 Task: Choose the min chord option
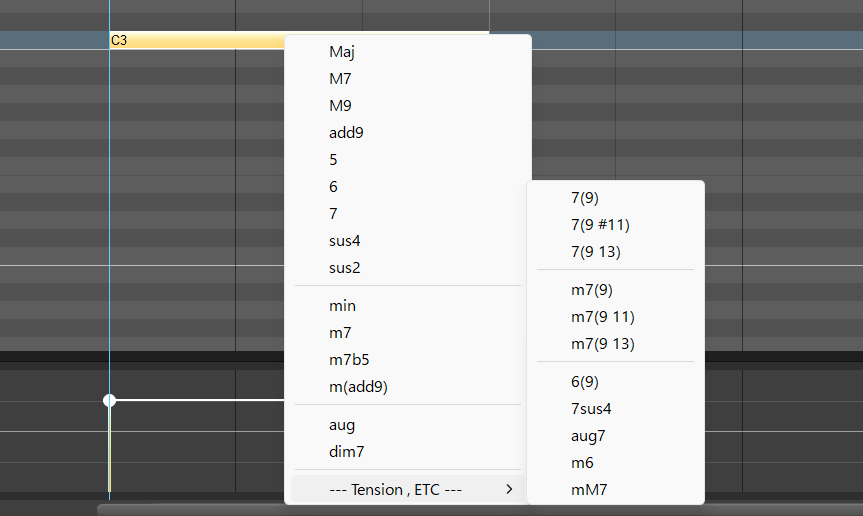click(x=342, y=306)
